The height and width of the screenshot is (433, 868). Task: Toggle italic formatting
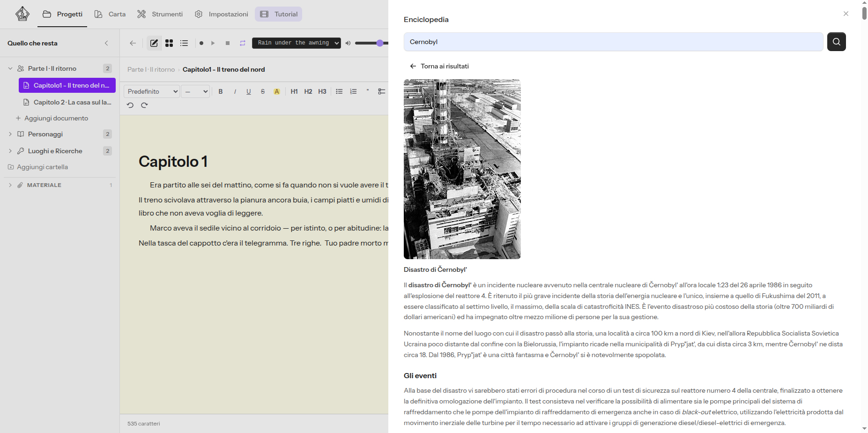[x=235, y=91]
